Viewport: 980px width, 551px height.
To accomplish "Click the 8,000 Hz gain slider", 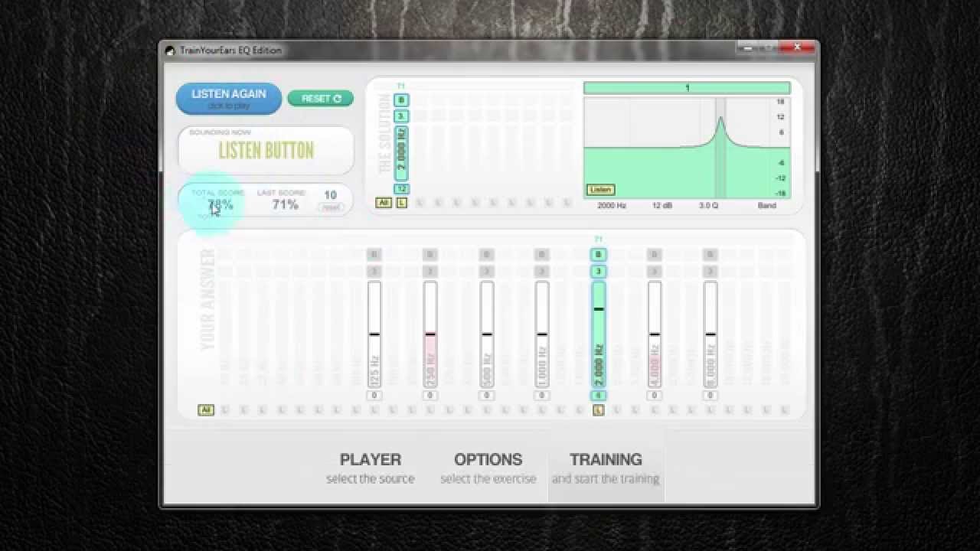I will [x=710, y=334].
